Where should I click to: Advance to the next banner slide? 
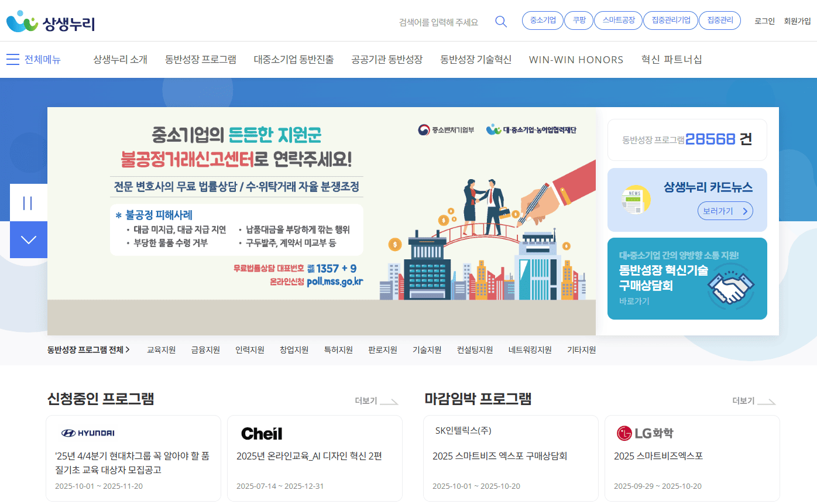point(28,239)
